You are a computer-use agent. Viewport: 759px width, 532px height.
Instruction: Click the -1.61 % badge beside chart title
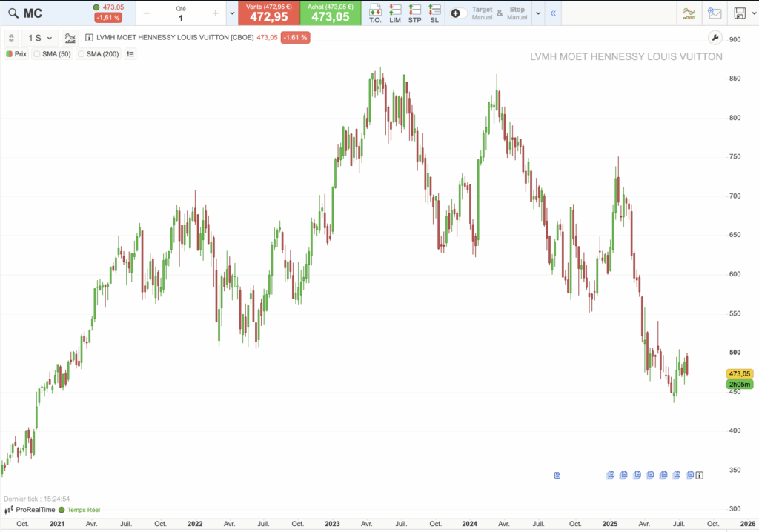(295, 37)
